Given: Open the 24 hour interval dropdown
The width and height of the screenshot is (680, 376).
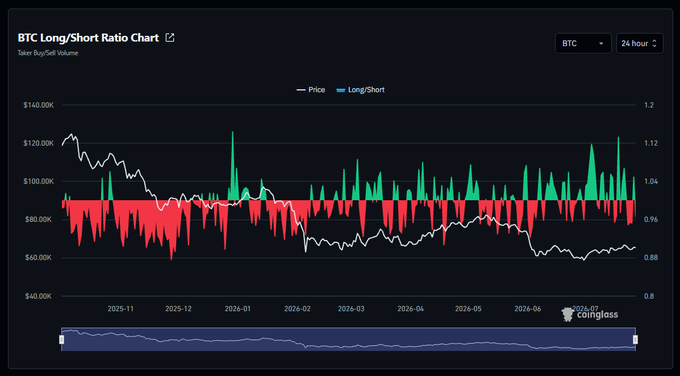Looking at the screenshot, I should click(x=640, y=43).
